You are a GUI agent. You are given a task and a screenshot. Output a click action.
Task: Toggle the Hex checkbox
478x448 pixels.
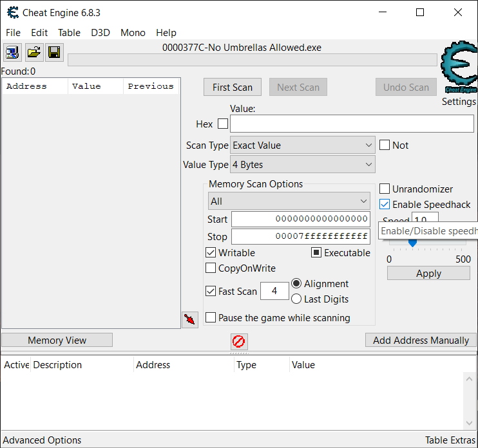[223, 124]
